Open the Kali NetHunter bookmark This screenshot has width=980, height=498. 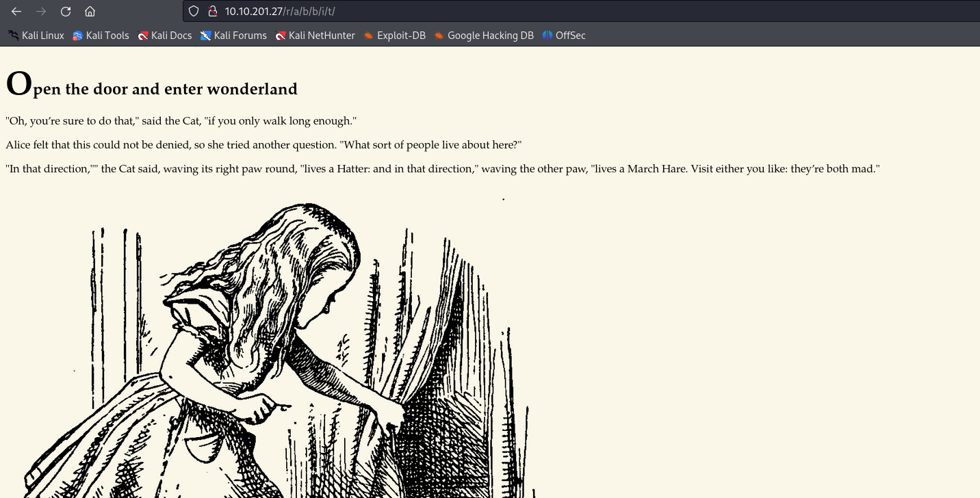point(315,36)
